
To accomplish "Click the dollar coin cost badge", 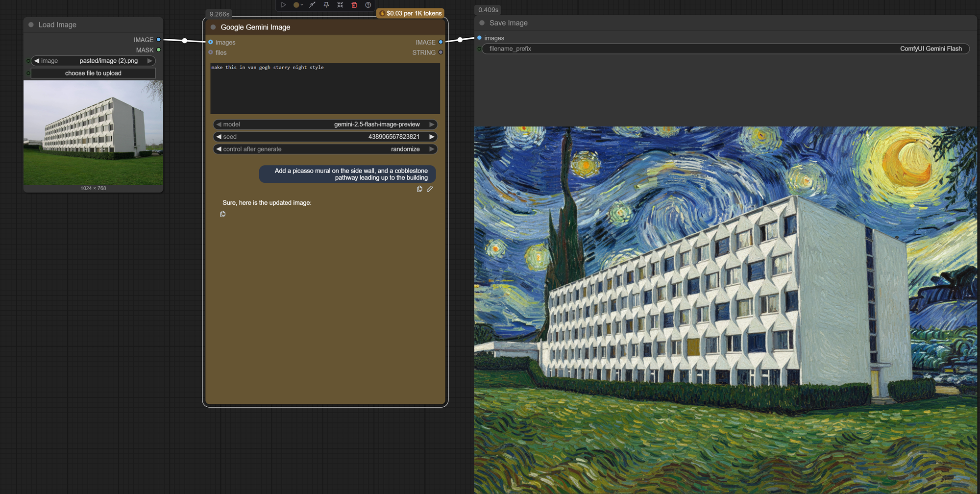I will [382, 13].
